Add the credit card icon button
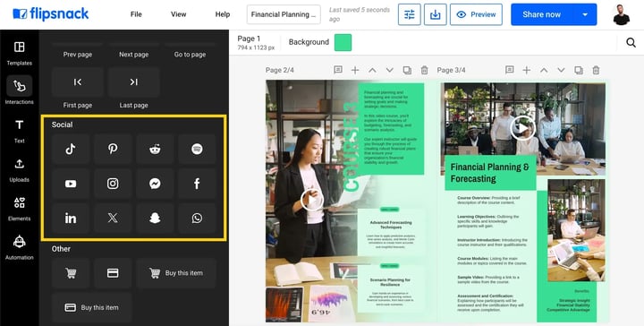The image size is (644, 326). [113, 273]
